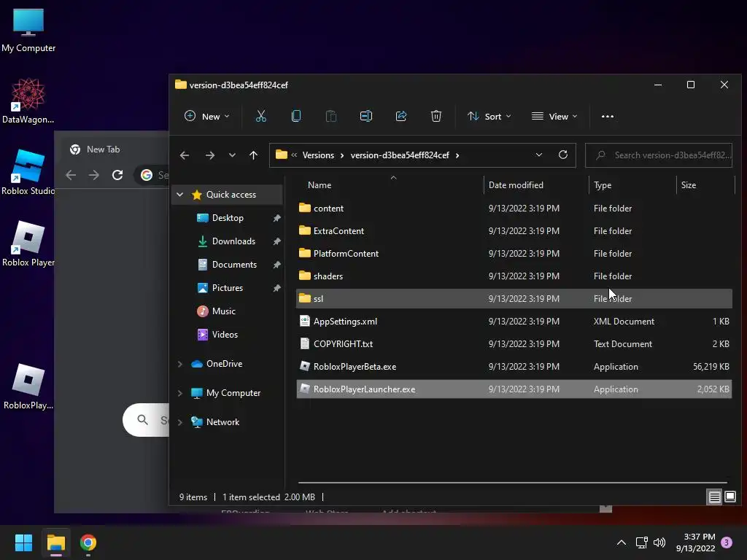Click the Search version folder box
Image resolution: width=747 pixels, height=560 pixels.
point(659,155)
